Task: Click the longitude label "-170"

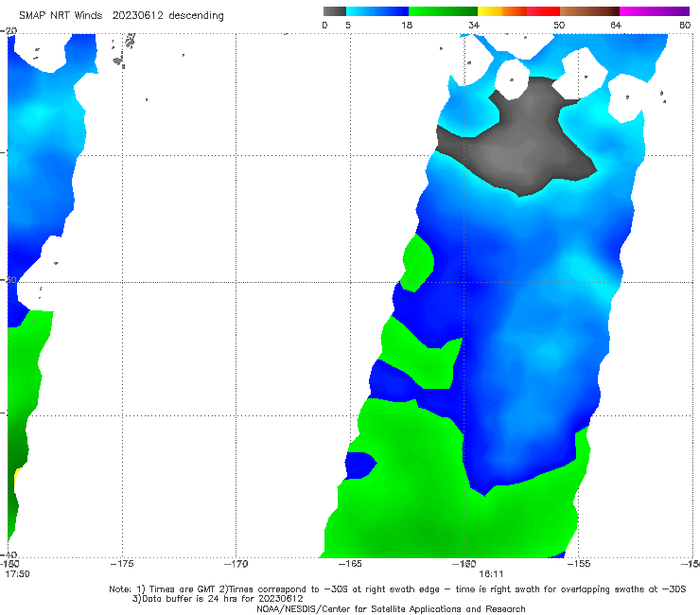Action: (x=236, y=564)
